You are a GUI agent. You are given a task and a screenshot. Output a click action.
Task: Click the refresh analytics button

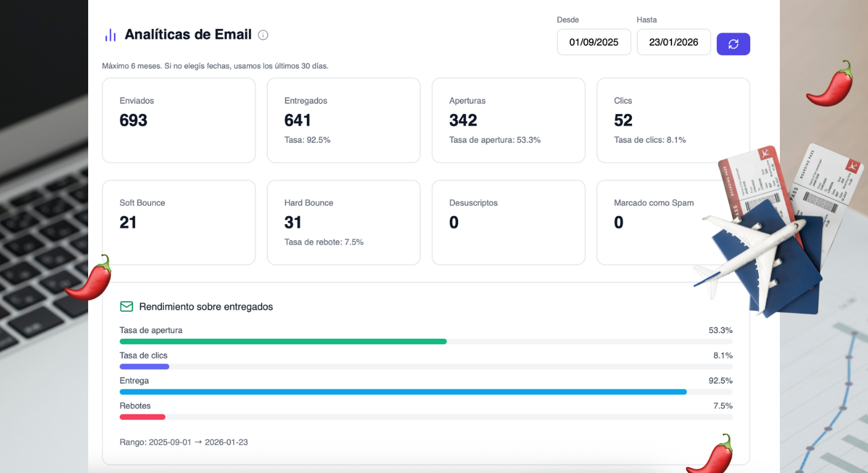coord(733,44)
